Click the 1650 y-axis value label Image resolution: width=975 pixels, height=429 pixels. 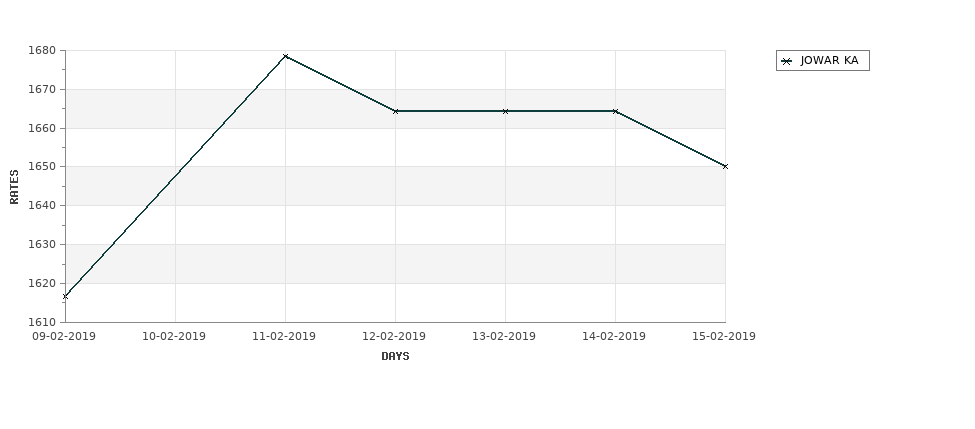[x=44, y=167]
